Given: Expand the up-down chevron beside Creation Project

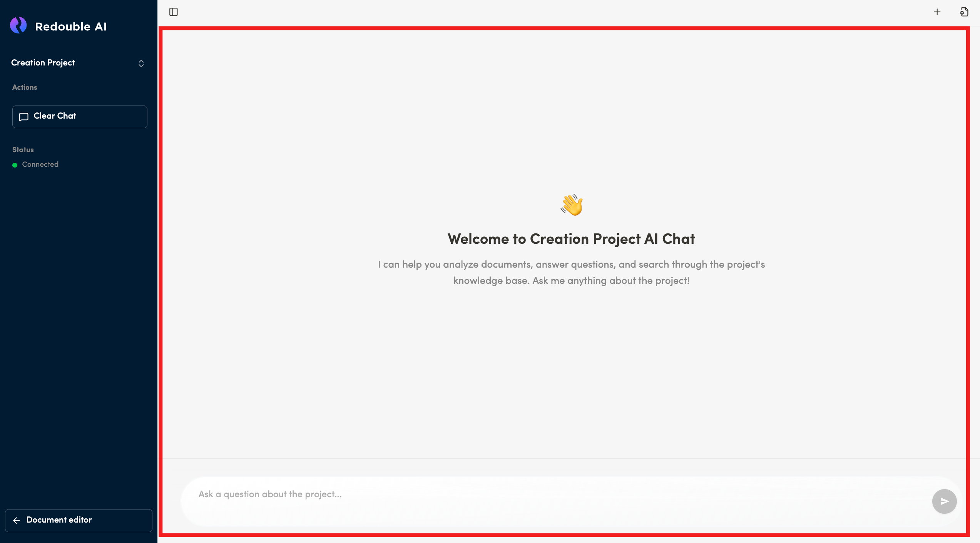Looking at the screenshot, I should 141,64.
